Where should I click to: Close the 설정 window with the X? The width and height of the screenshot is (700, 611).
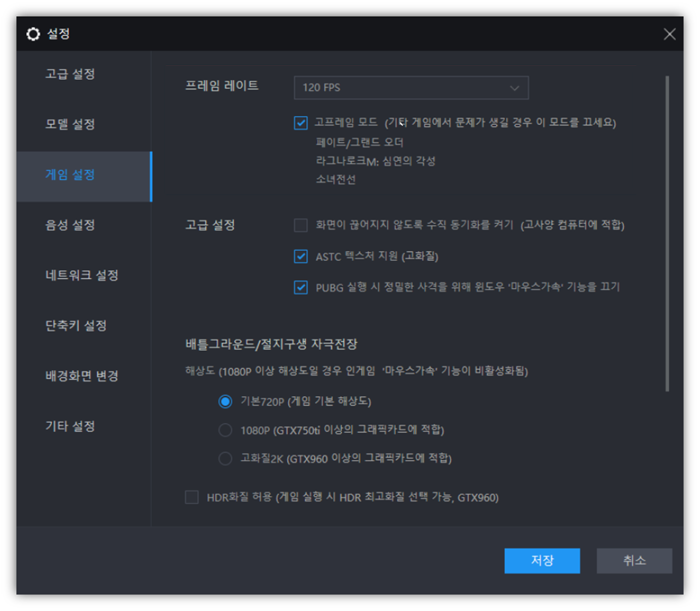pos(670,34)
